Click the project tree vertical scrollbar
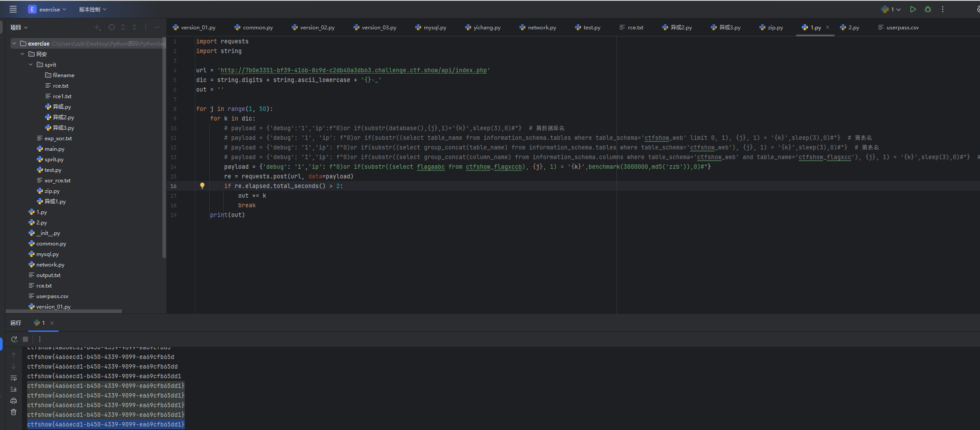The width and height of the screenshot is (980, 430). (164, 147)
